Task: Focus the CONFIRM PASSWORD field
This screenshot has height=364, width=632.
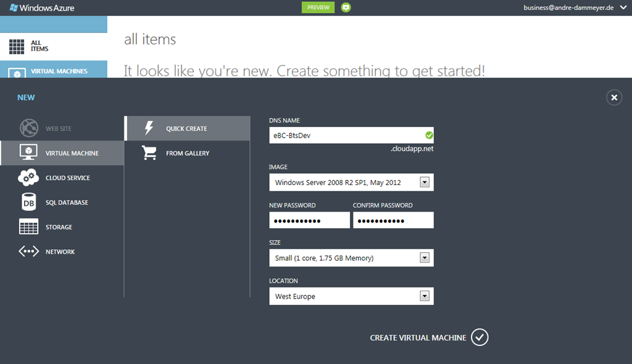Action: point(393,220)
